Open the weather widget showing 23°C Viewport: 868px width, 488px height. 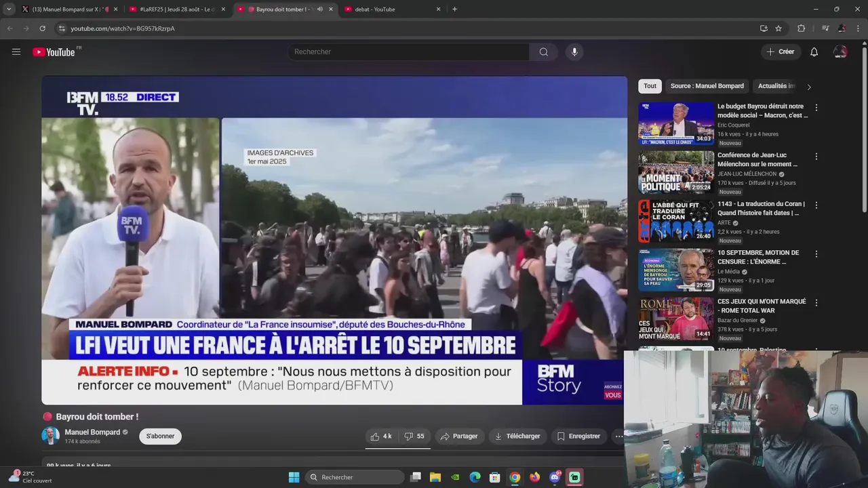[x=30, y=477]
